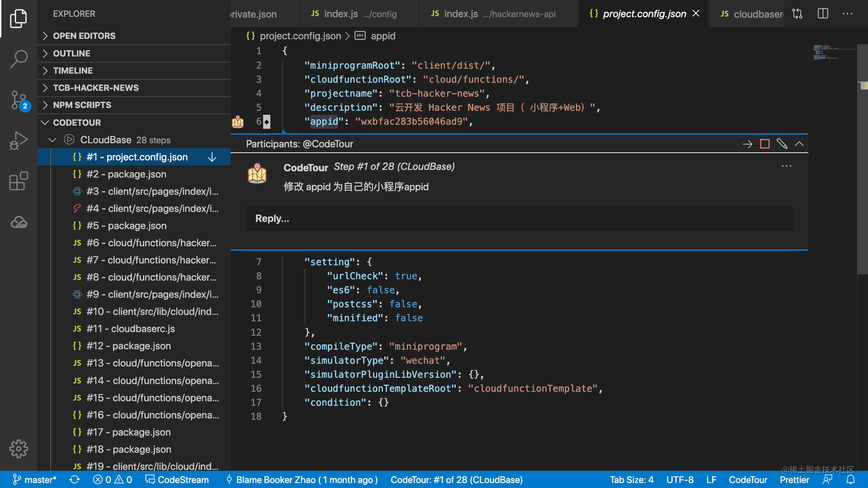Change Tab Size: 4 setting
Viewport: 868px width, 488px height.
pos(632,479)
